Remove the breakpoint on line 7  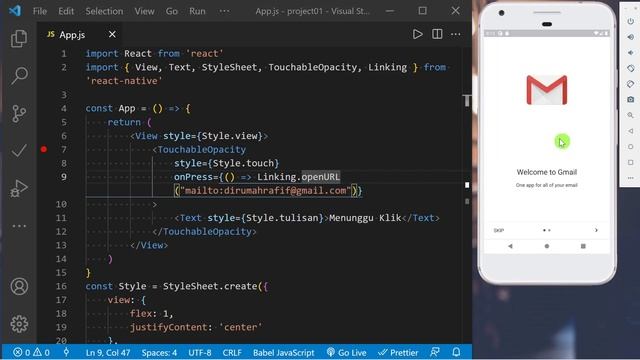pos(44,149)
